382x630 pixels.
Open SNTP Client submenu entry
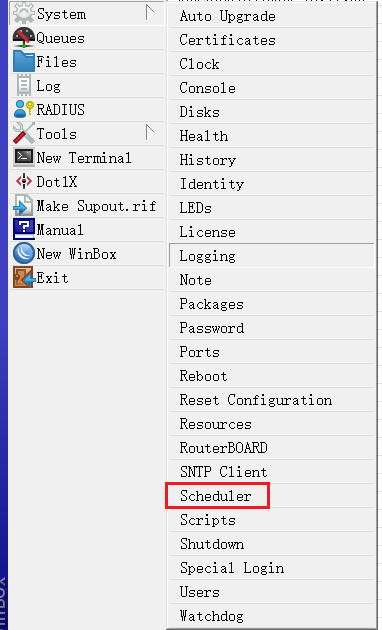click(272, 472)
